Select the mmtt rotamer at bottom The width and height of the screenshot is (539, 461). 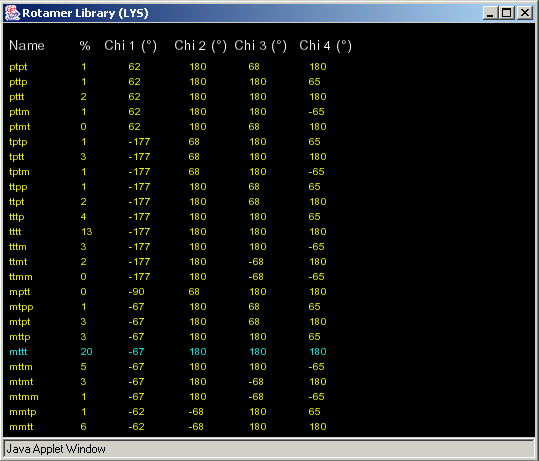tap(168, 427)
